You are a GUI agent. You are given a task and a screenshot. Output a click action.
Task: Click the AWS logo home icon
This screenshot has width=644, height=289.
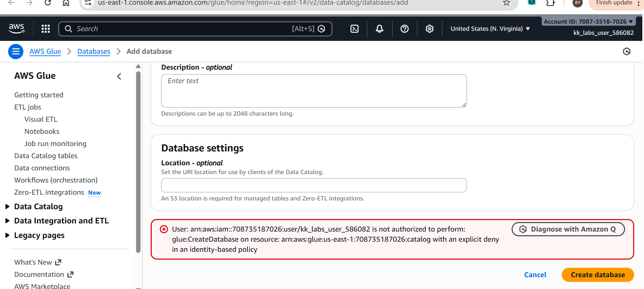17,29
